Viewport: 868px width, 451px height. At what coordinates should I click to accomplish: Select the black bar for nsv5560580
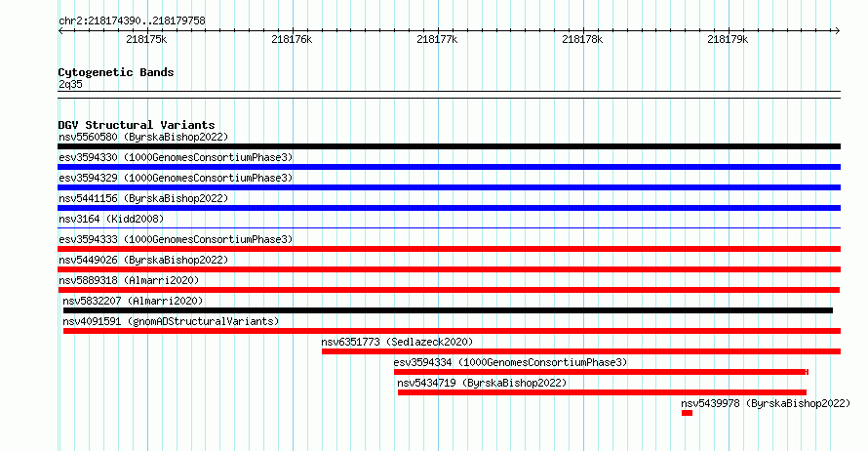(x=449, y=146)
